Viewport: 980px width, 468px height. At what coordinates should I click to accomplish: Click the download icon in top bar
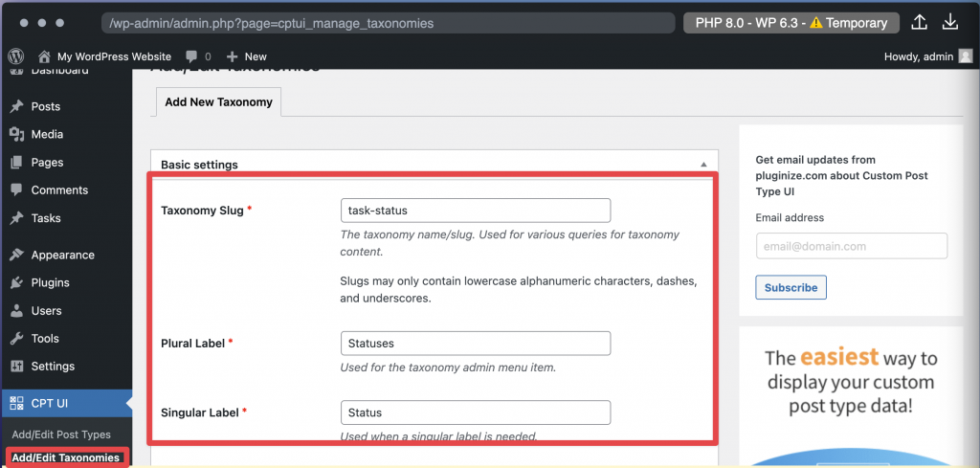point(950,22)
